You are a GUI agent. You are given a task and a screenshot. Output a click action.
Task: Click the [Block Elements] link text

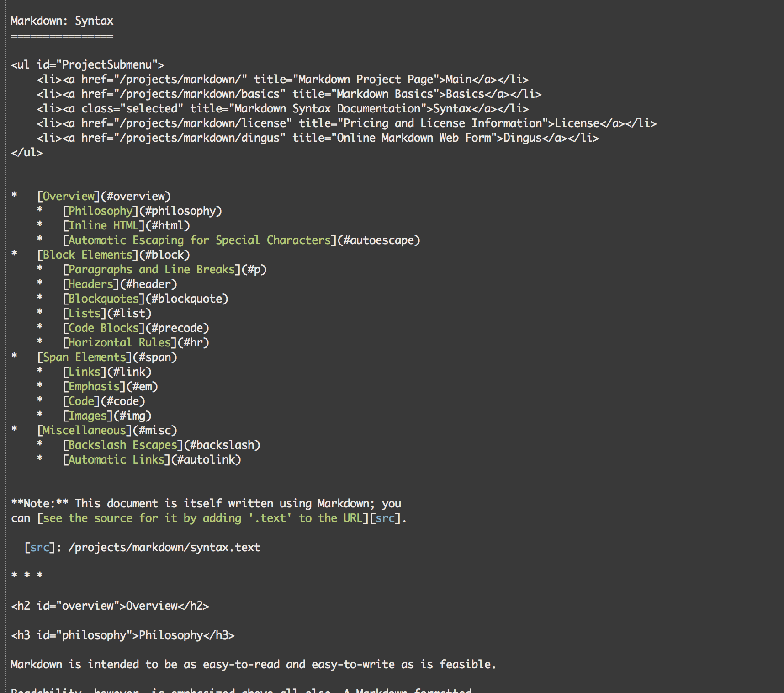[87, 255]
